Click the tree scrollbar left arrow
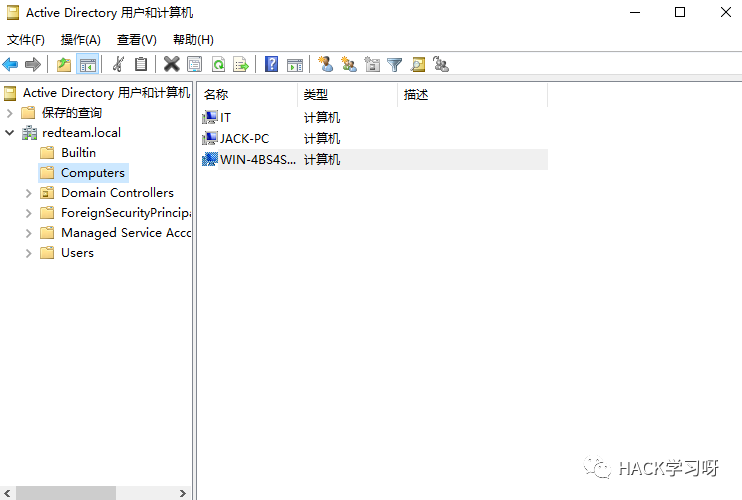 point(7,493)
